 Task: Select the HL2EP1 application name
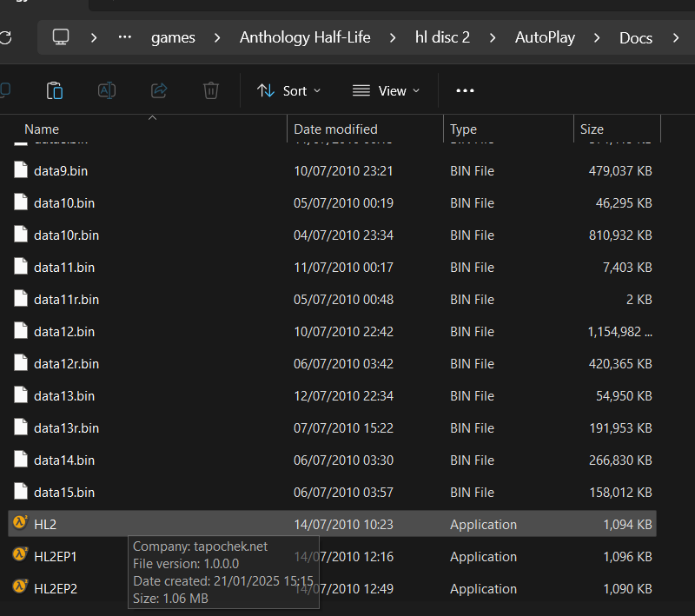[x=56, y=557]
